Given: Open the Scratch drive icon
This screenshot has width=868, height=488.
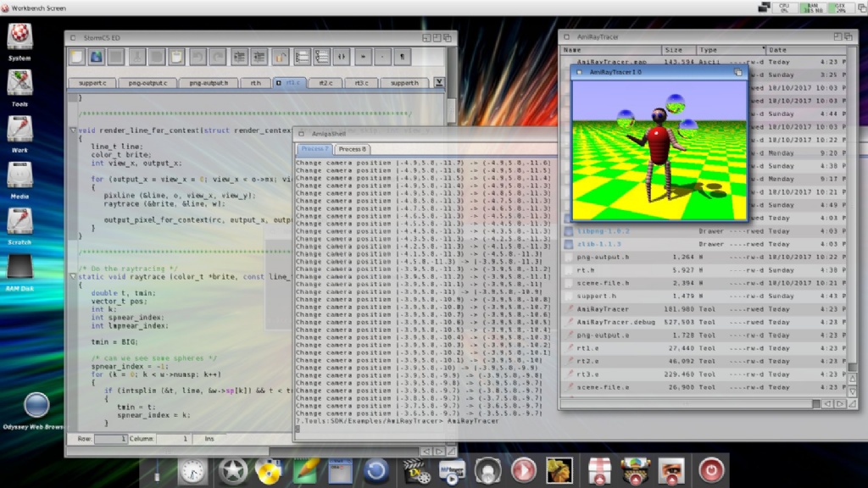Looking at the screenshot, I should point(19,221).
